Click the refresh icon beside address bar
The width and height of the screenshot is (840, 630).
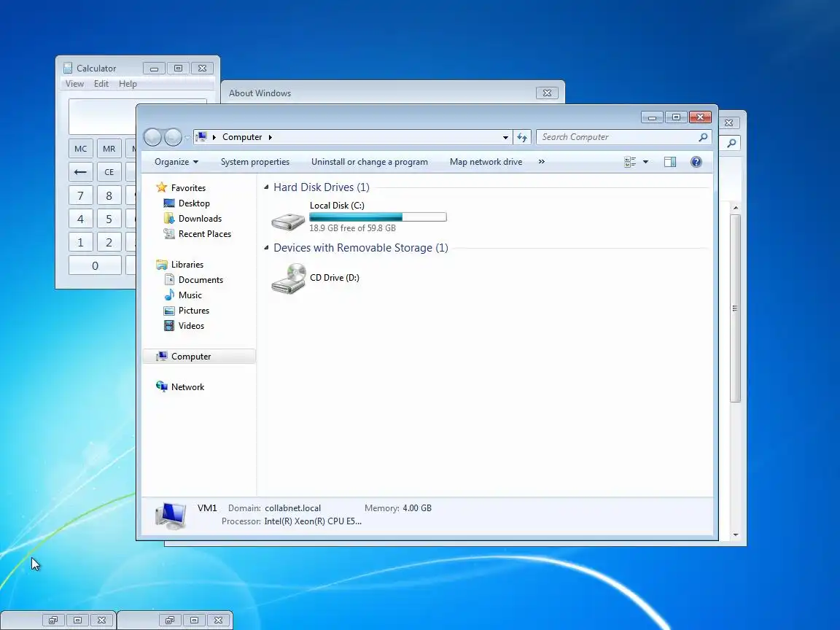coord(522,137)
